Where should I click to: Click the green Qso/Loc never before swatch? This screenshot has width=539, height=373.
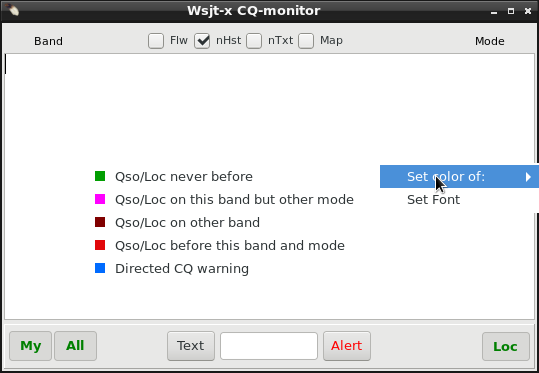(100, 176)
